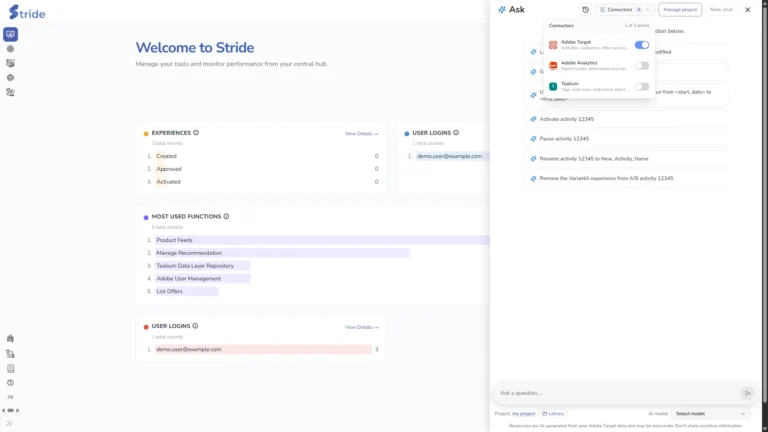768x432 pixels.
Task: Click the Manage Recommendation row
Action: tap(282, 253)
